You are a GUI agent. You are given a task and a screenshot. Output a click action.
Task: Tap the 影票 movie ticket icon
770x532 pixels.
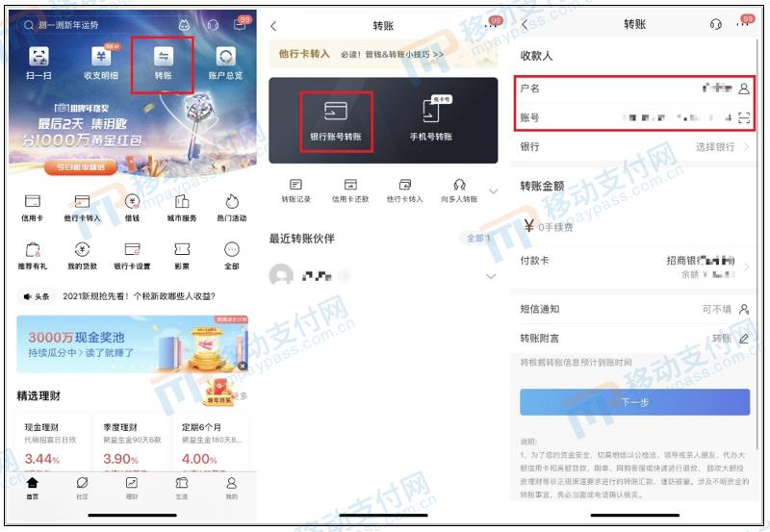pos(182,249)
